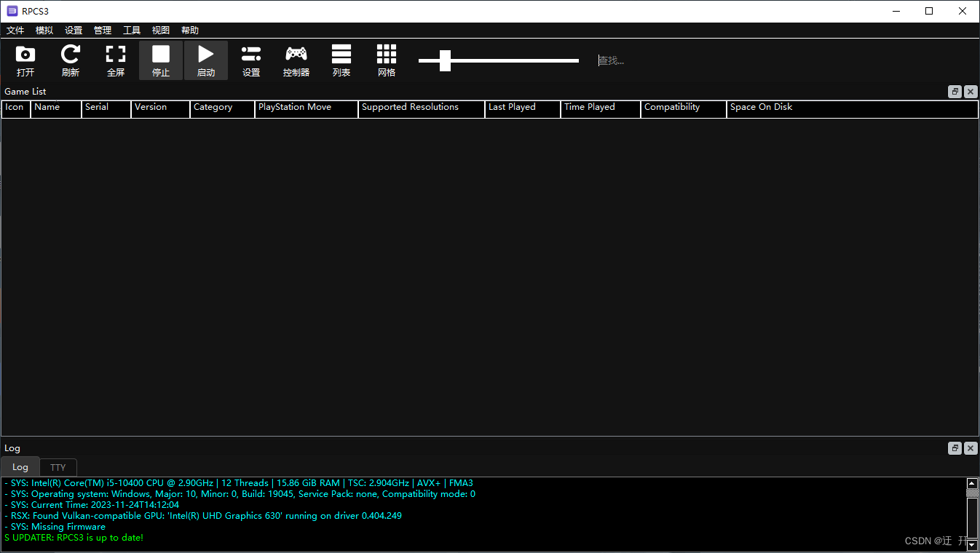Click the 'SYS: Current Time' log line

(x=92, y=505)
